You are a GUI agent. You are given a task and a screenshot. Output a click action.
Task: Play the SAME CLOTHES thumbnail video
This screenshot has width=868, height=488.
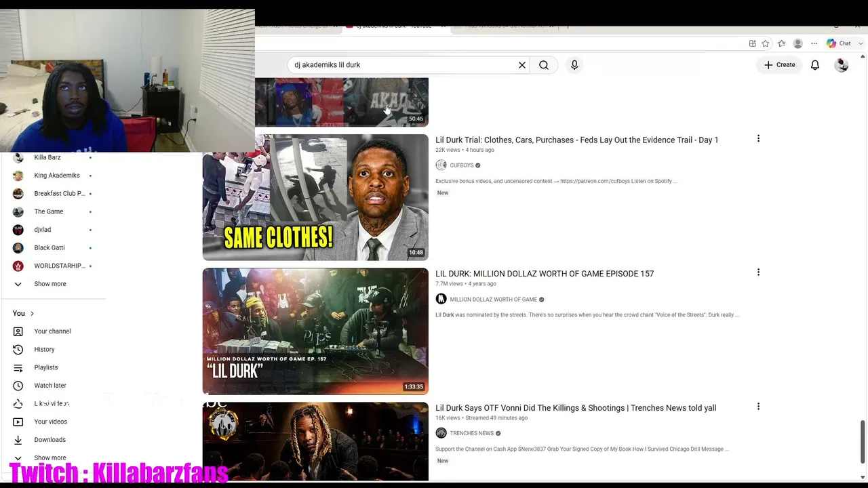click(315, 197)
